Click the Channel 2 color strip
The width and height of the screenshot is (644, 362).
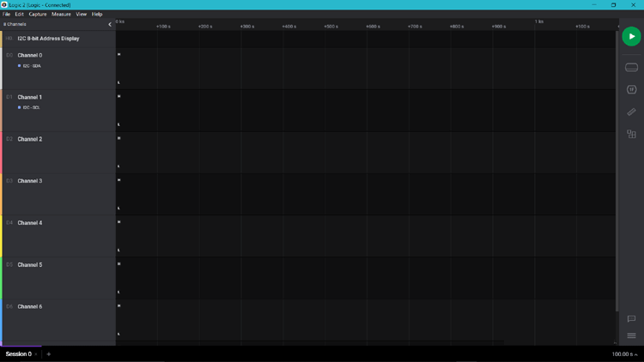point(1,153)
